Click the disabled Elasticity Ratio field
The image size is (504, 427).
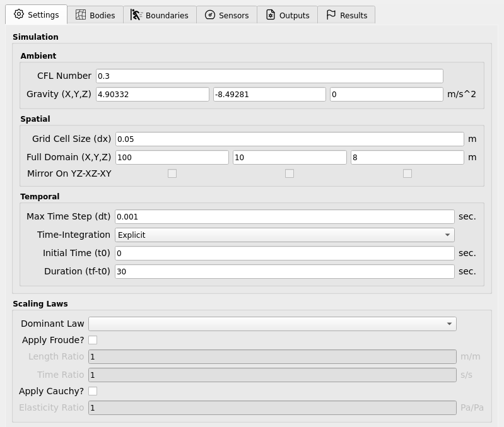tap(273, 407)
